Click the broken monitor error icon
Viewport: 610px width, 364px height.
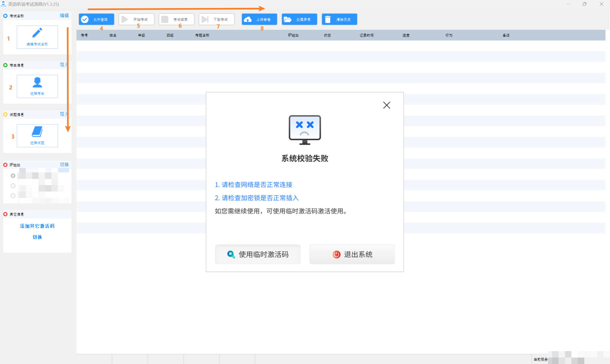(x=305, y=130)
